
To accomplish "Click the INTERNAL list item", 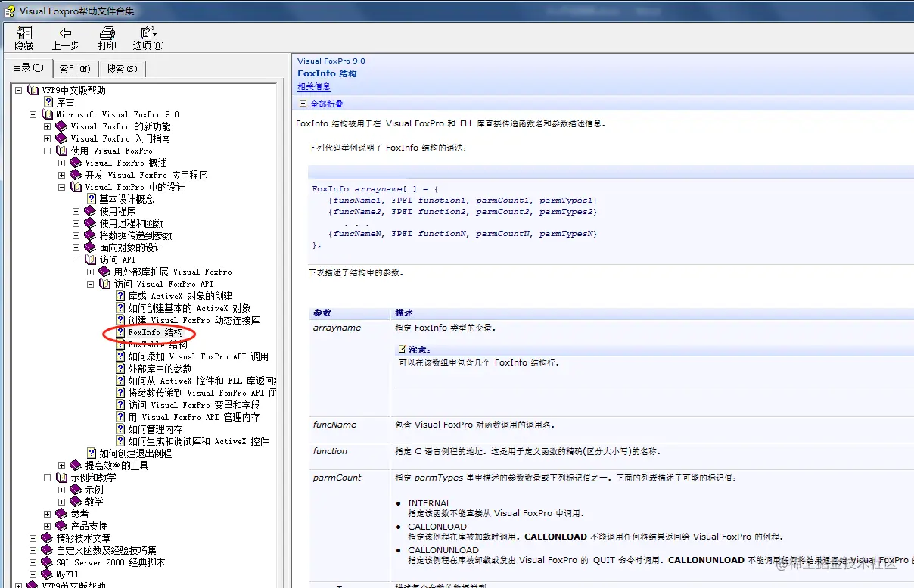I will 429,503.
